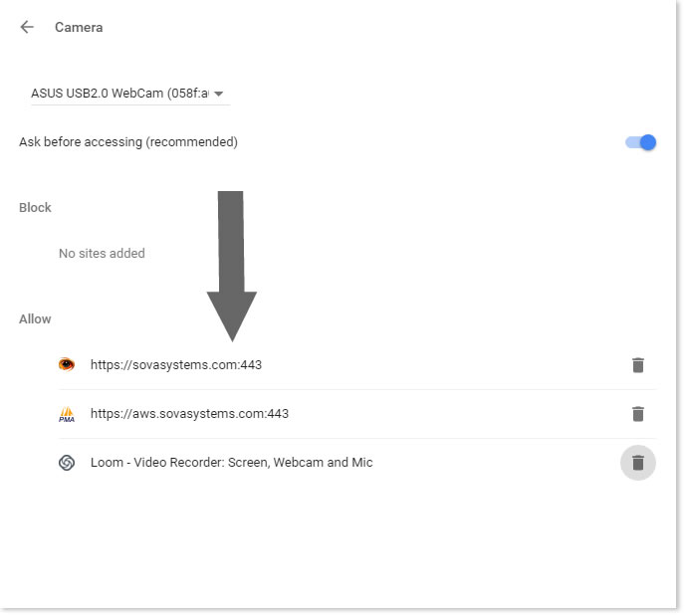
Task: Open the ASUS USB2.0 WebCam device dropdown
Action: click(129, 94)
